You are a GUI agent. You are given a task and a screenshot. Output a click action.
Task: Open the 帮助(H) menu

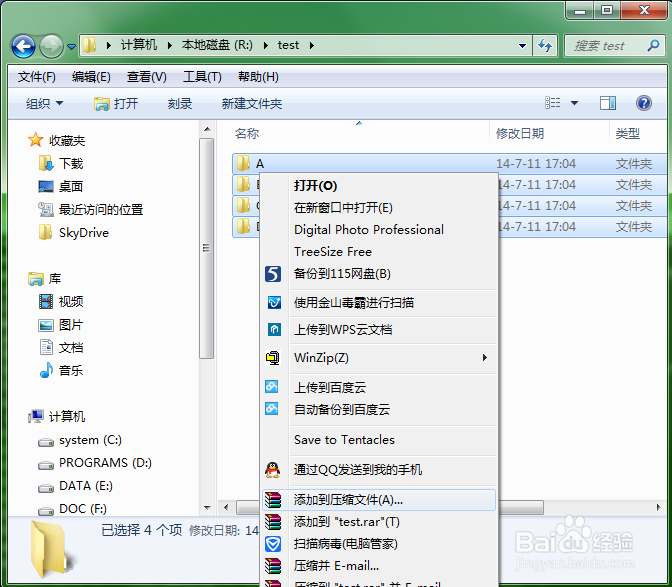point(258,77)
